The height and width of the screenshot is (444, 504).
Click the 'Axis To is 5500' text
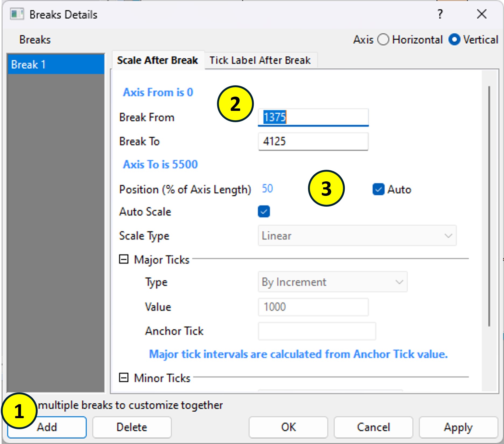pos(160,164)
